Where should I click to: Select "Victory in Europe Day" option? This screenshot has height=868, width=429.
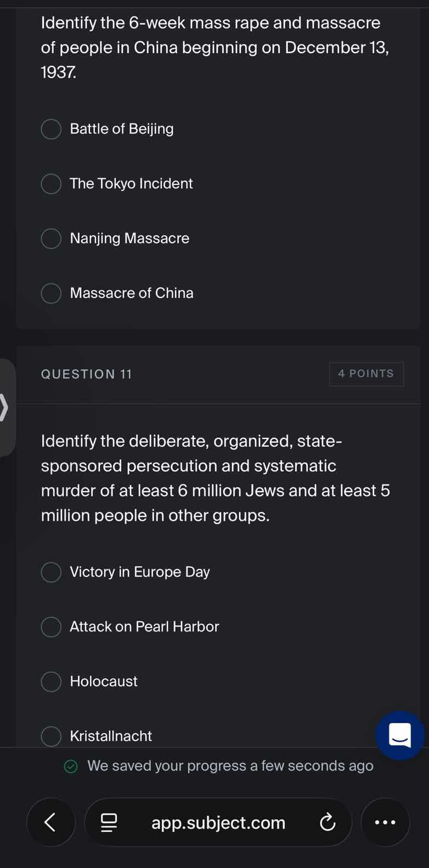tap(50, 572)
